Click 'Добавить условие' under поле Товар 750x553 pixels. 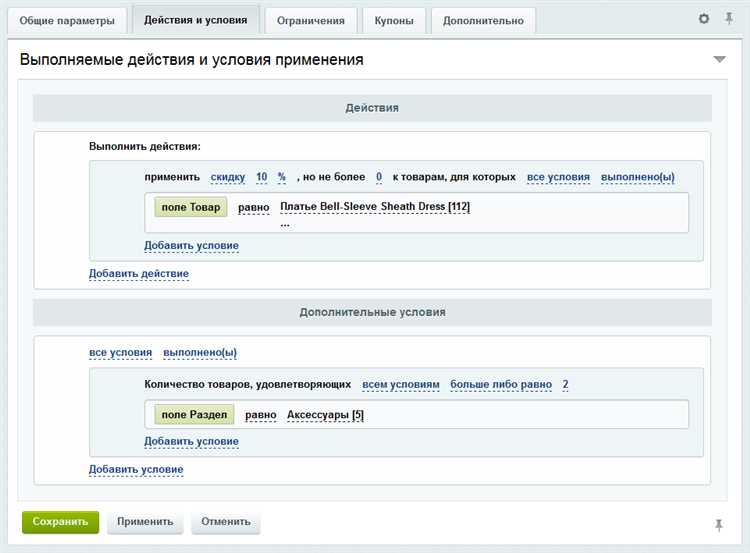pos(191,245)
